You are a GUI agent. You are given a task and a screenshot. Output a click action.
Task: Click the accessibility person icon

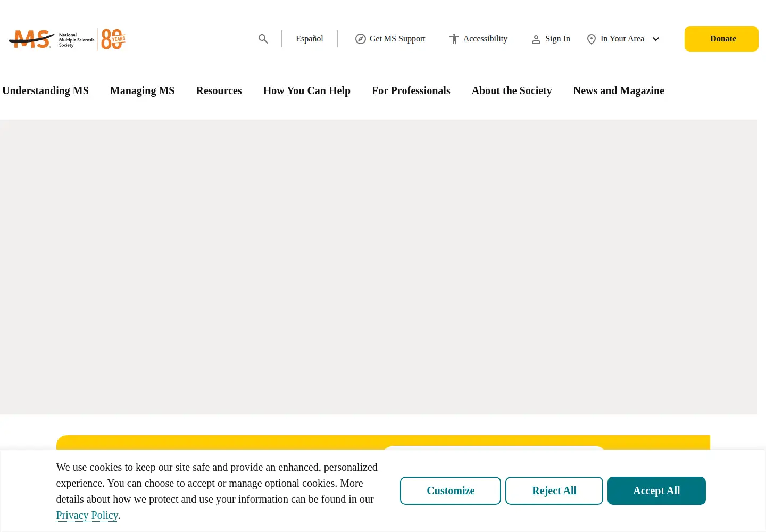[454, 39]
